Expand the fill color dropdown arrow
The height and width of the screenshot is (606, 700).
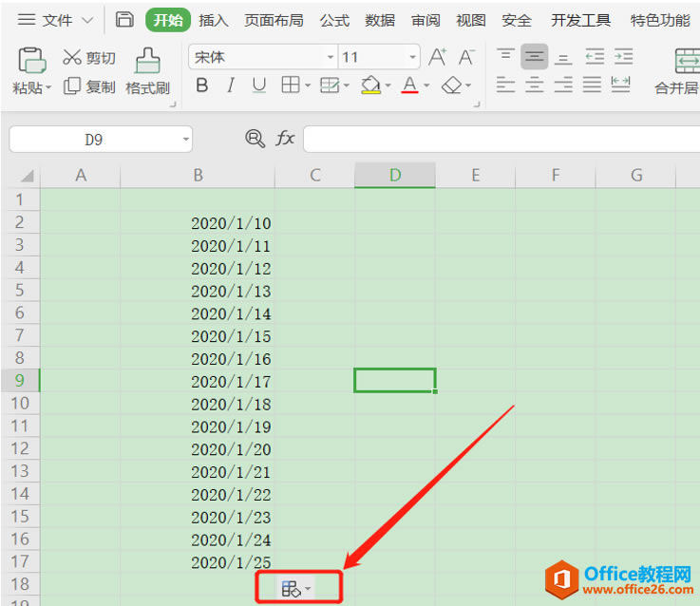tap(388, 85)
